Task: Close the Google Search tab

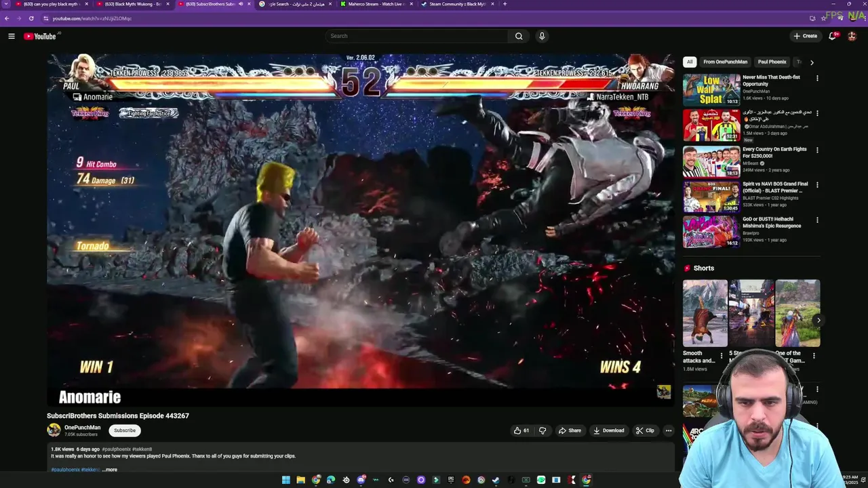Action: click(x=330, y=4)
